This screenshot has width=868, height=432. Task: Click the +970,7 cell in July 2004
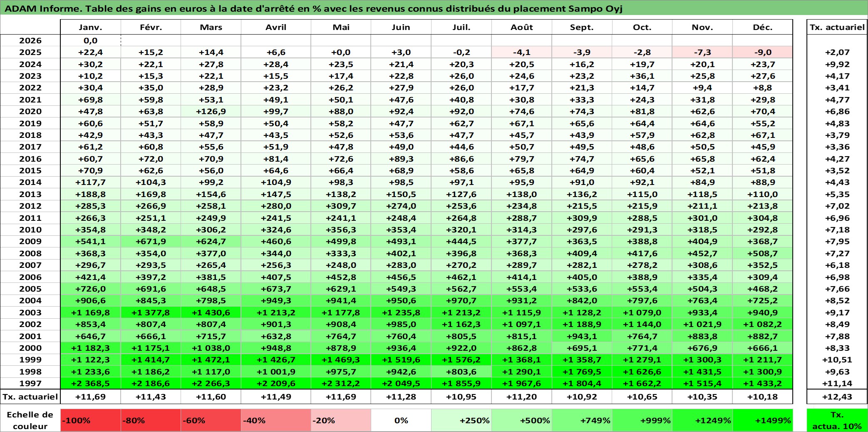pyautogui.click(x=461, y=300)
